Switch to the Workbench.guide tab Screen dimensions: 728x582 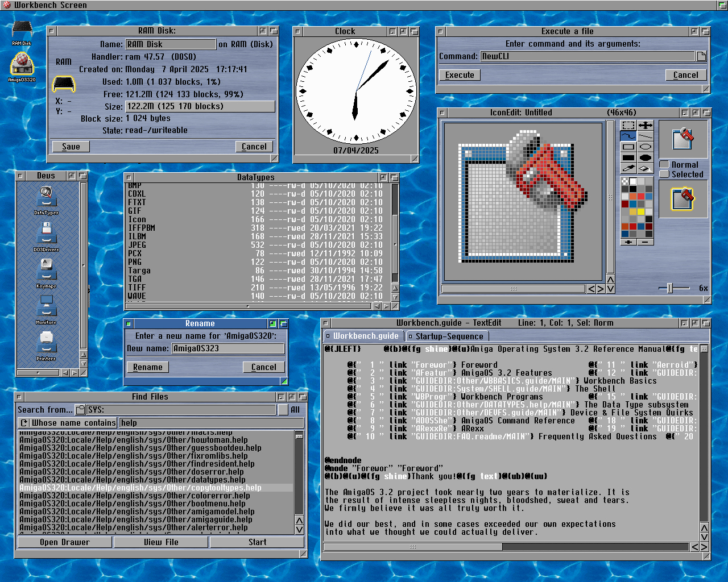click(363, 336)
